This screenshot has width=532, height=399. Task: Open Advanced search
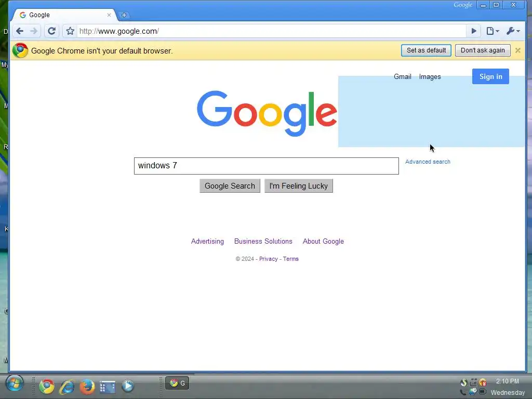tap(428, 162)
